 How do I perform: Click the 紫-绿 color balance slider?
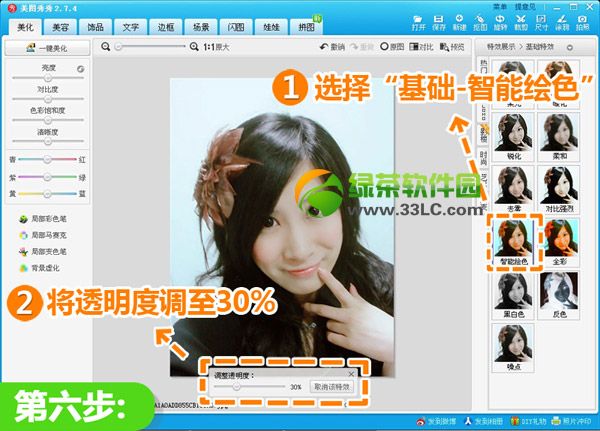[47, 177]
